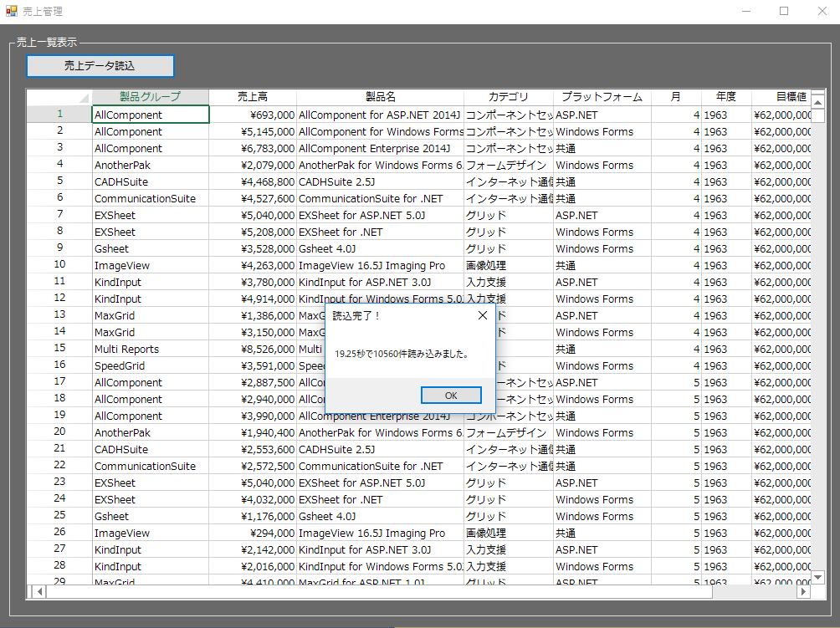Click the horizontal scrollbar thumb

click(x=379, y=591)
